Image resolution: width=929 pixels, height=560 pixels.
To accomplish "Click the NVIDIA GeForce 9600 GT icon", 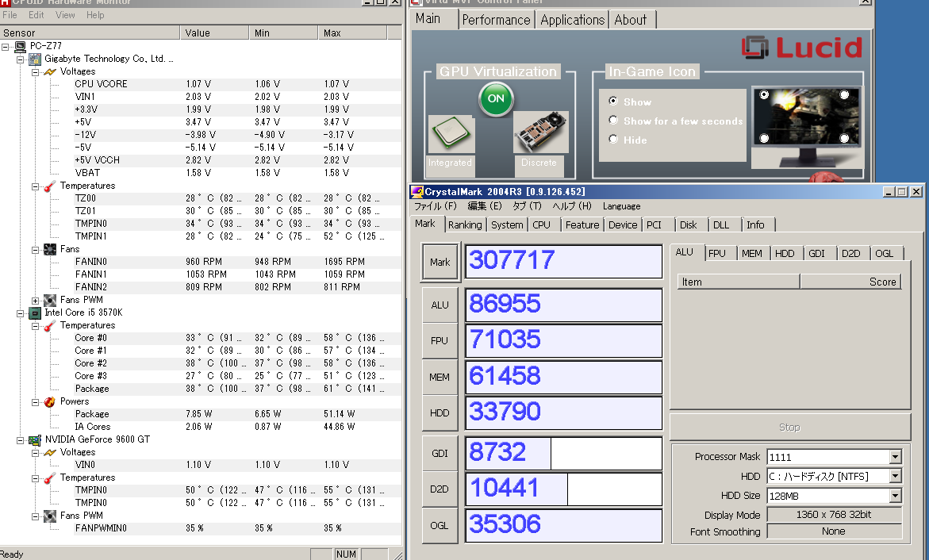I will 34,439.
